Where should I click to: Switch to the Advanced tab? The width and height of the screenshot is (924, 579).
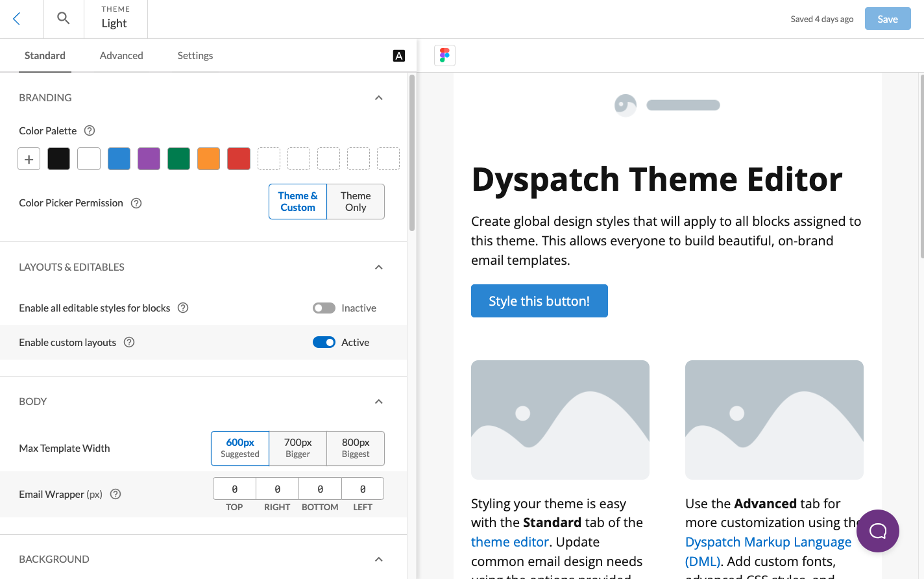(121, 56)
